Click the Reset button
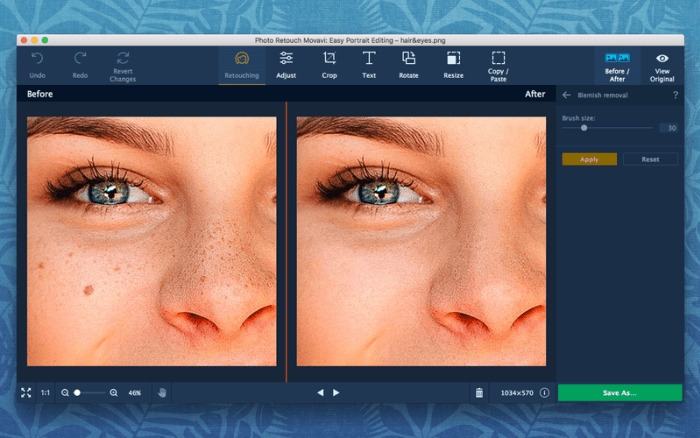Viewport: 700px width, 438px height. [x=650, y=159]
